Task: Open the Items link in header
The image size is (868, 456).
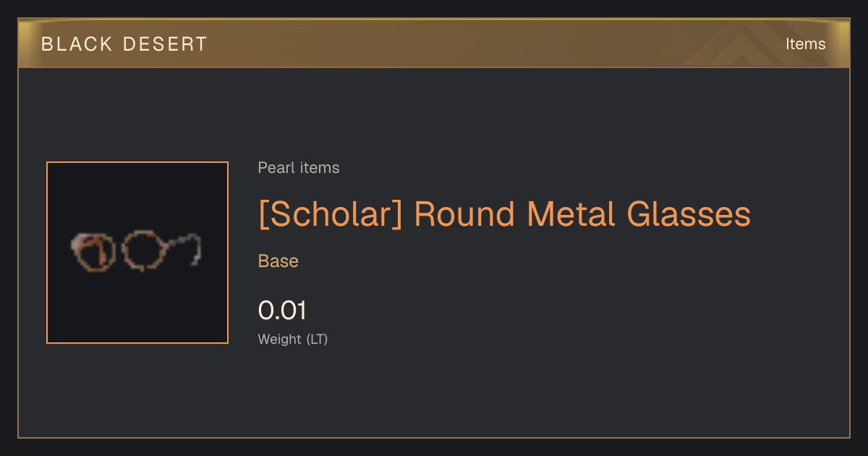Action: pos(805,44)
